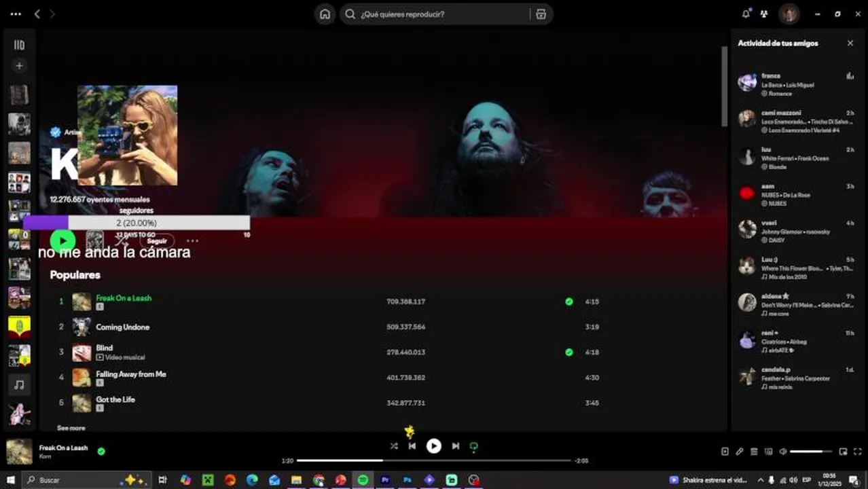The height and width of the screenshot is (489, 868).
Task: Close the 'Actividad de tus amigos' panel
Action: tap(850, 43)
